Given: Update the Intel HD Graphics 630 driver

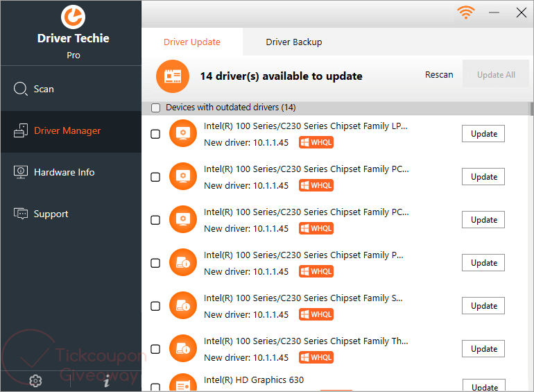Looking at the screenshot, I should pyautogui.click(x=484, y=386).
